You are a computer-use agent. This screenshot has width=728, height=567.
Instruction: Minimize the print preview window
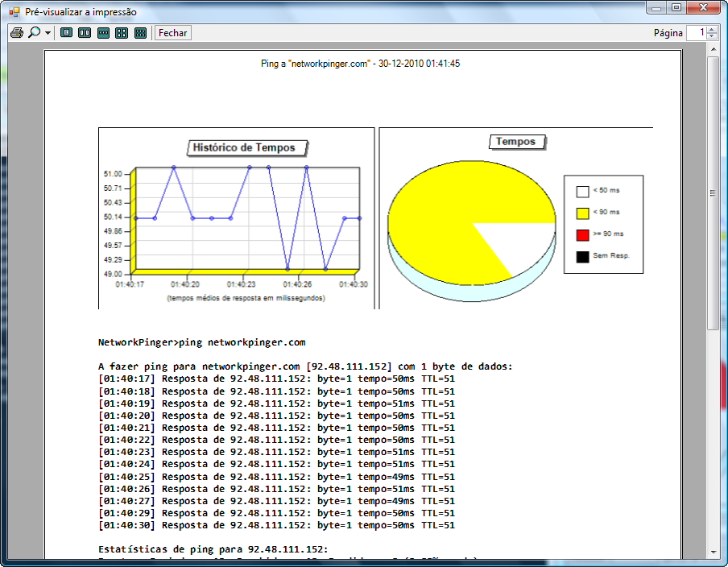(x=656, y=8)
